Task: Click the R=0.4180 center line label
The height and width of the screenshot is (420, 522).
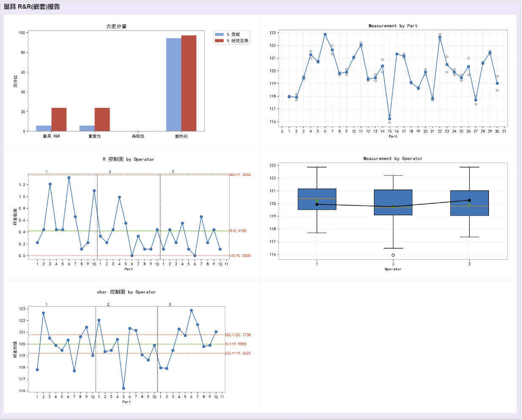Action: [238, 231]
